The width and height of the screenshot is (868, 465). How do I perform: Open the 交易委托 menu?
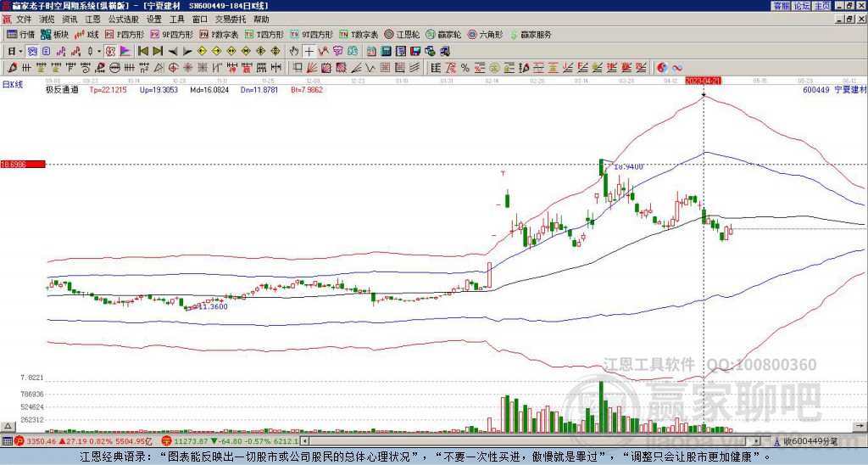(x=231, y=20)
